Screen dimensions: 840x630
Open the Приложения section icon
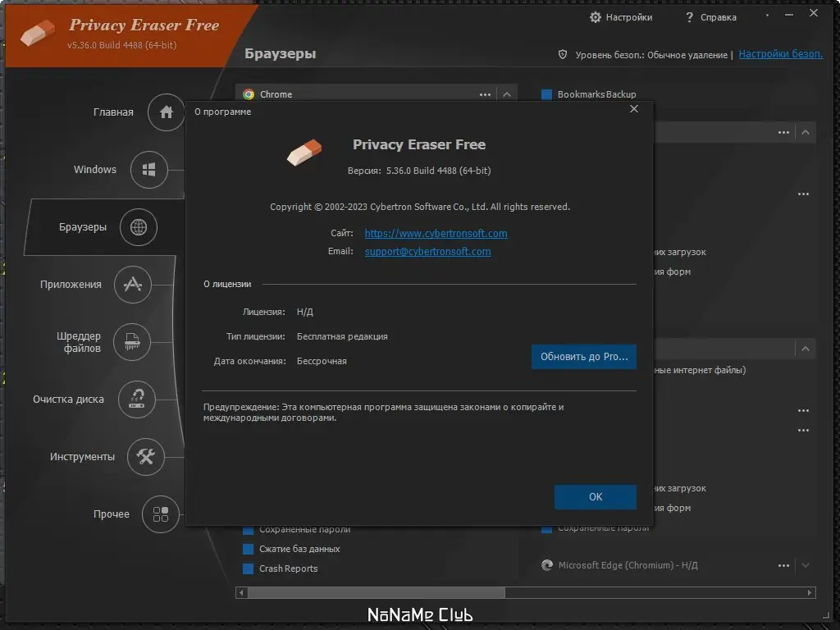pos(130,284)
